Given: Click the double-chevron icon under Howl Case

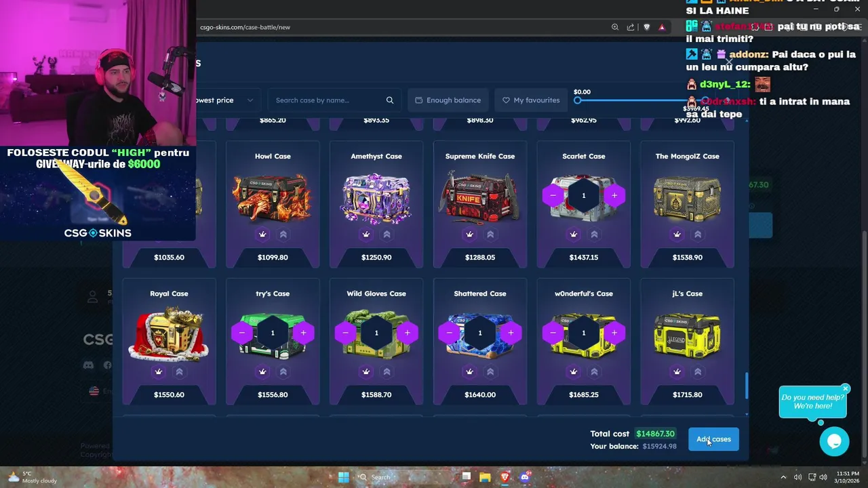Looking at the screenshot, I should tap(283, 235).
